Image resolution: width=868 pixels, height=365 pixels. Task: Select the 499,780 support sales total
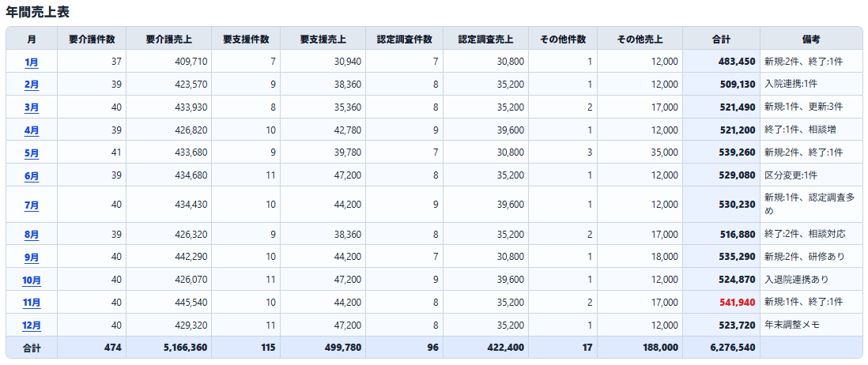tap(323, 348)
